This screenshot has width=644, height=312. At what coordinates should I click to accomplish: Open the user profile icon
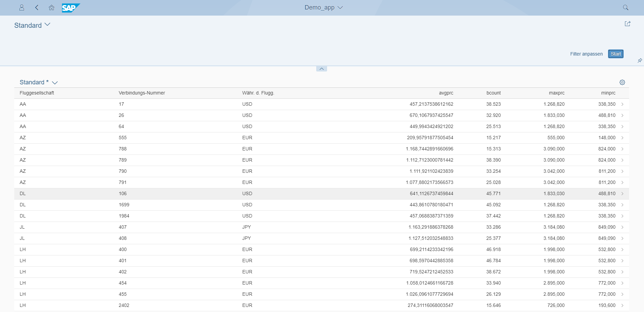(22, 7)
